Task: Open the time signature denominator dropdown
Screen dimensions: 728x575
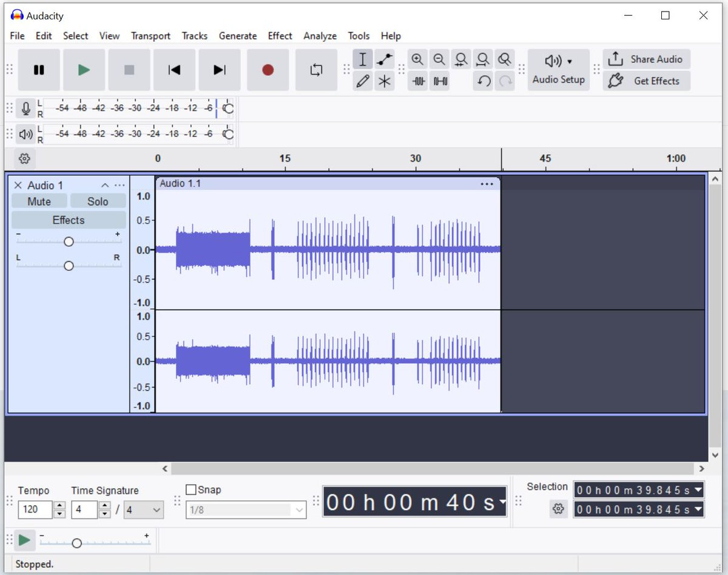Action: (x=144, y=510)
